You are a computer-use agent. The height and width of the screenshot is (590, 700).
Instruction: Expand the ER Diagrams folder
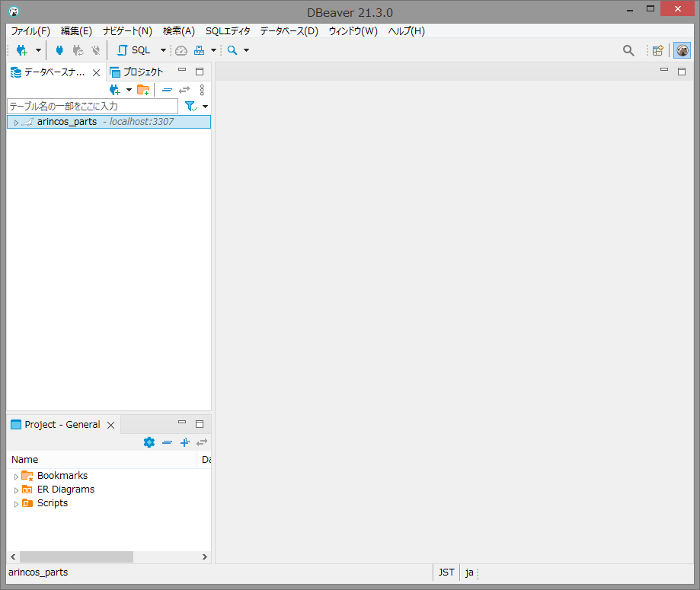(x=16, y=490)
